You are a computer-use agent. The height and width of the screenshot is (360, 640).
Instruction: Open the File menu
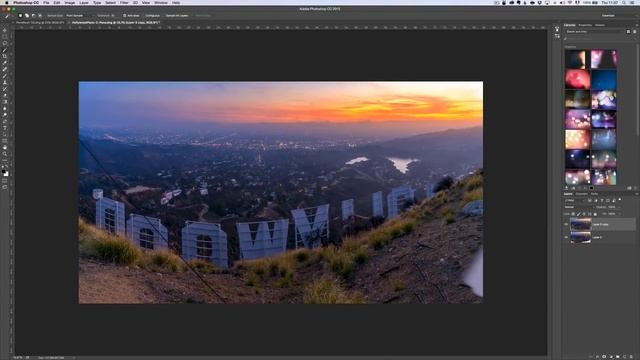click(46, 2)
